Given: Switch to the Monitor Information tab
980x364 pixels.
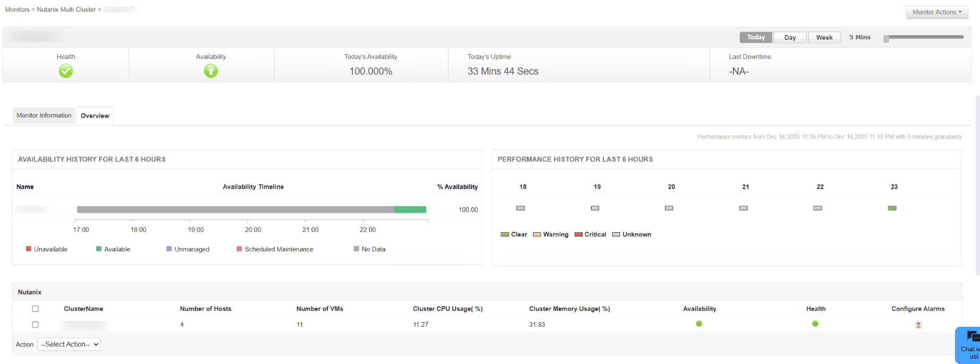Looking at the screenshot, I should tap(44, 115).
